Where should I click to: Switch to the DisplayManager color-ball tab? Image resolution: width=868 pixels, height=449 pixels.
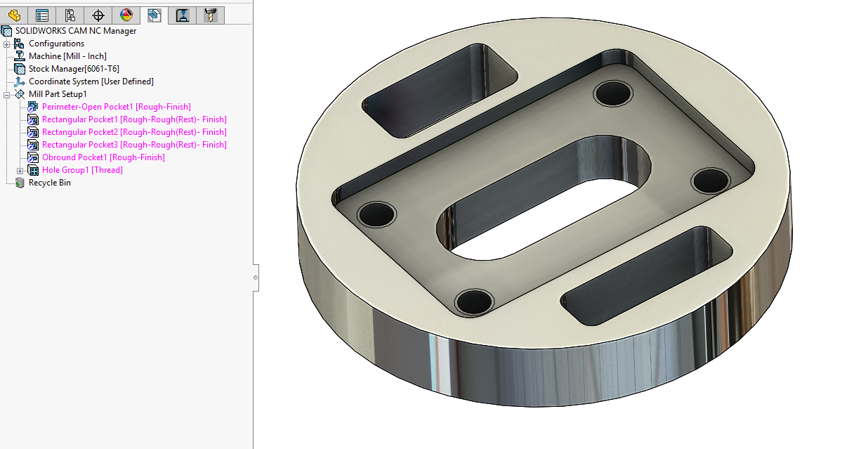(x=126, y=15)
